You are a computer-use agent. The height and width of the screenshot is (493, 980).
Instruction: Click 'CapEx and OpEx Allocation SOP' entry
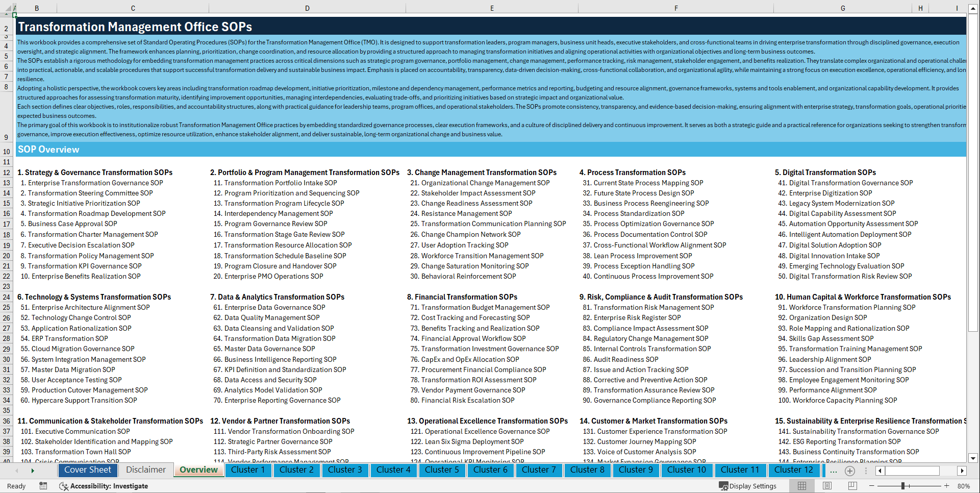tap(470, 359)
